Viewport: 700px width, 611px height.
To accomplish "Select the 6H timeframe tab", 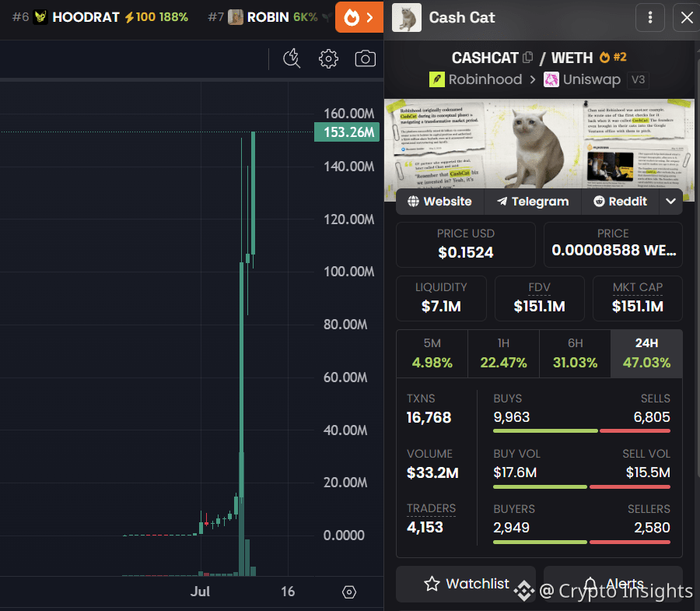I will point(575,353).
